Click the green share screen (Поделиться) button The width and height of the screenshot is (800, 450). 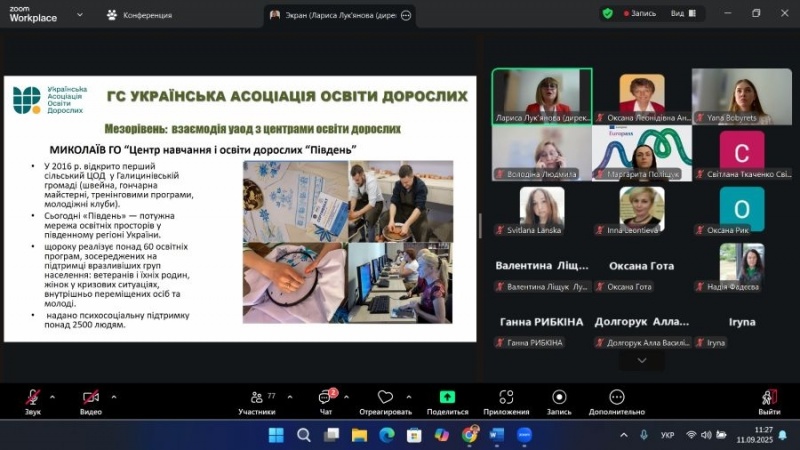tap(447, 397)
